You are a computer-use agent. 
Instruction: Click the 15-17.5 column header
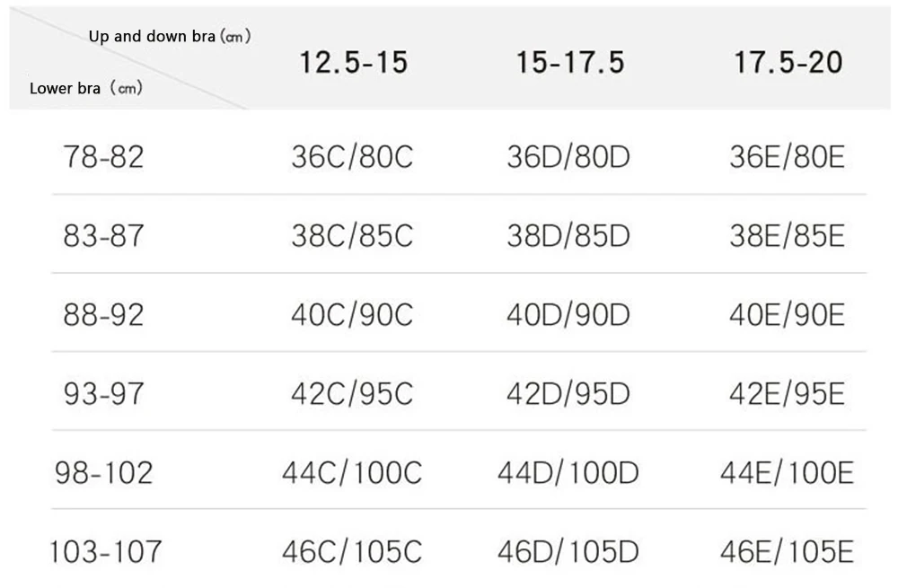coord(570,62)
